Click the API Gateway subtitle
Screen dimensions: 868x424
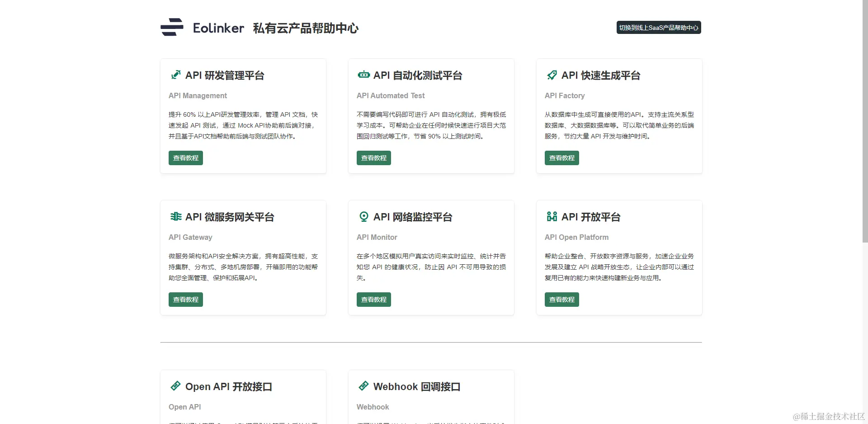coord(190,237)
